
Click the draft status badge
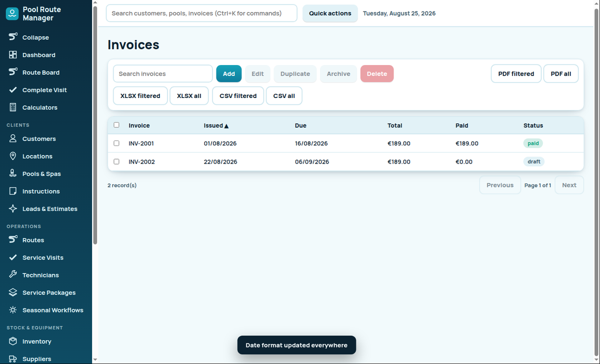coord(534,162)
